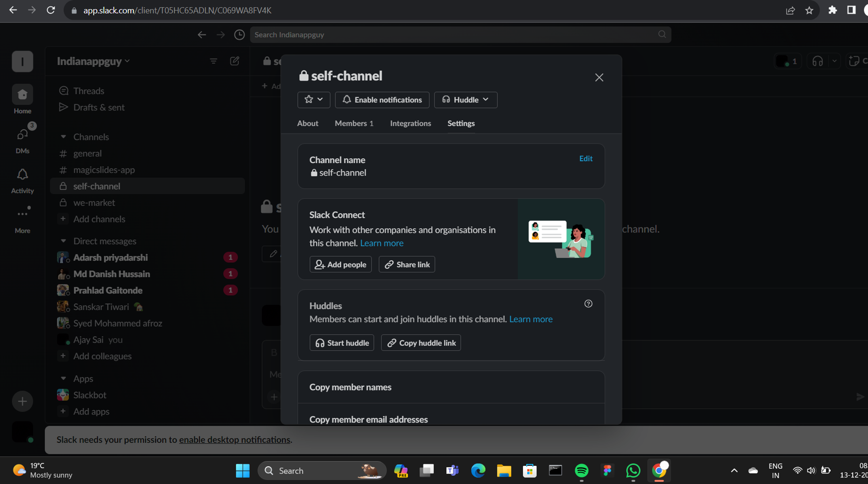Open the magicslides-app channel
Screen dimensions: 868x484
pyautogui.click(x=147, y=170)
